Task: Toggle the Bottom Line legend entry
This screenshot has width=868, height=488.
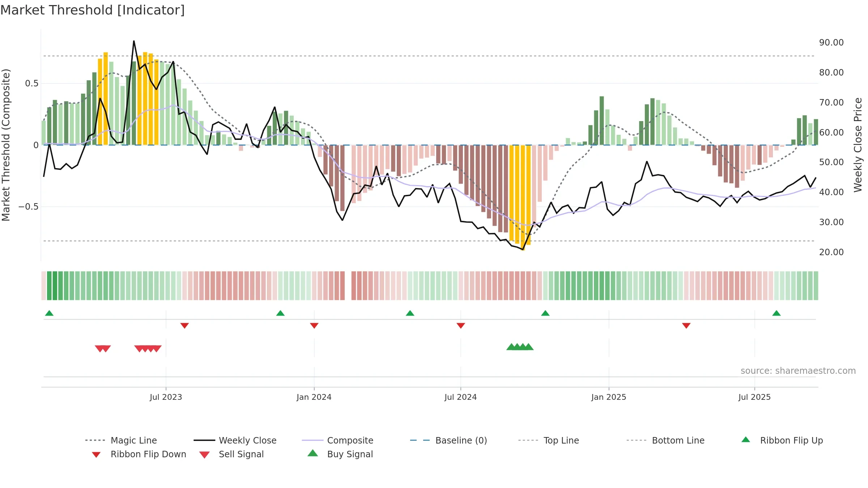Action: tap(665, 440)
